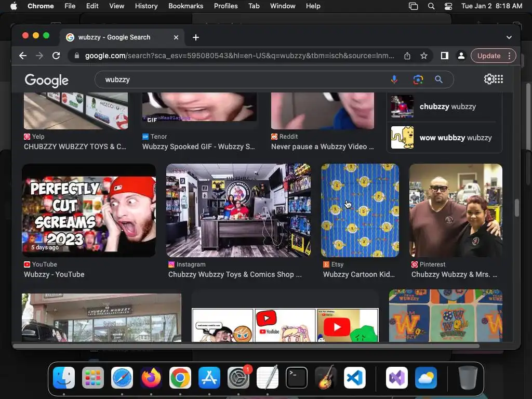Click 'Wubzzy Spooked GIF' Tenor title
Image resolution: width=532 pixels, height=399 pixels.
[x=198, y=147]
